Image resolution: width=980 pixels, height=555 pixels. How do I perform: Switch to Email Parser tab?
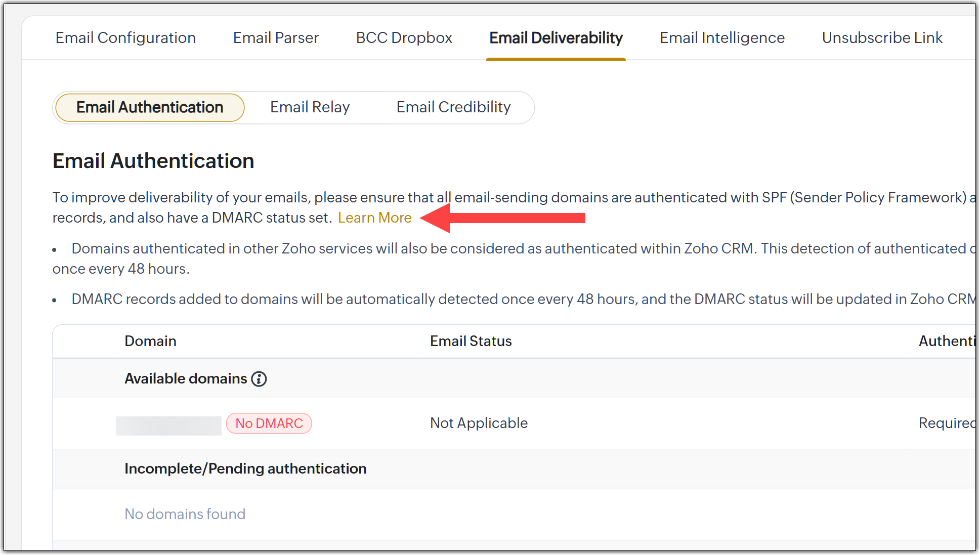click(276, 38)
